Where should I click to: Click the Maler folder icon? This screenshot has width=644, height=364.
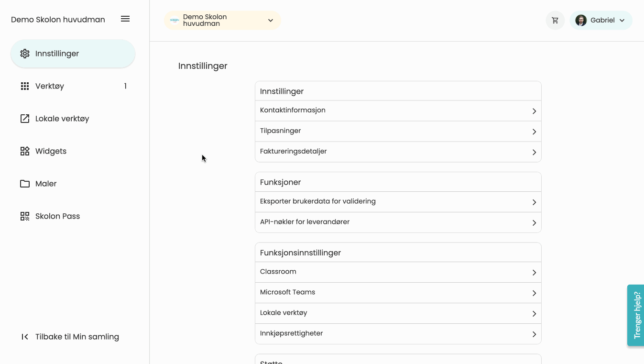click(25, 184)
